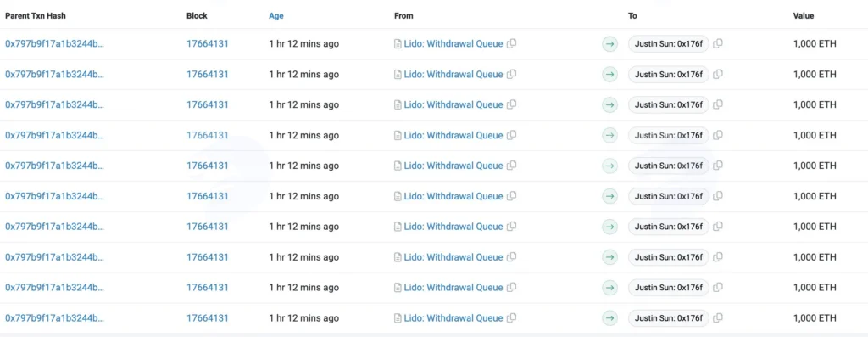868x337 pixels.
Task: Open Lido: Withdrawal Queue link in fifth row
Action: 453,166
